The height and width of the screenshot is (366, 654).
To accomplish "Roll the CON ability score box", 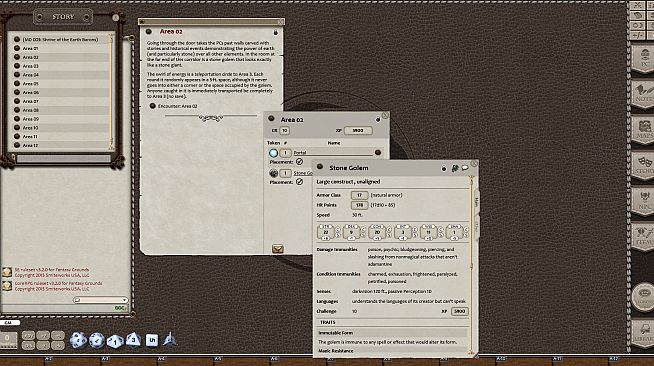I will (x=377, y=232).
